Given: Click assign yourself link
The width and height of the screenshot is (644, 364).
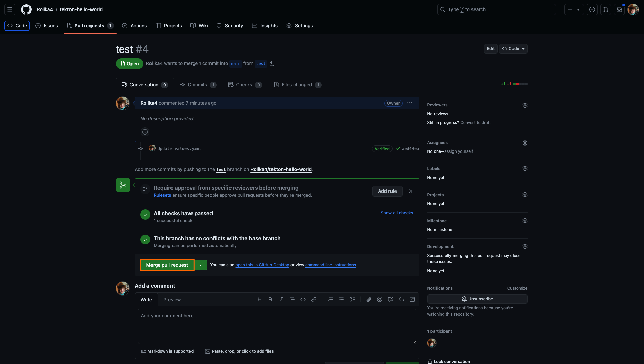Looking at the screenshot, I should coord(459,151).
